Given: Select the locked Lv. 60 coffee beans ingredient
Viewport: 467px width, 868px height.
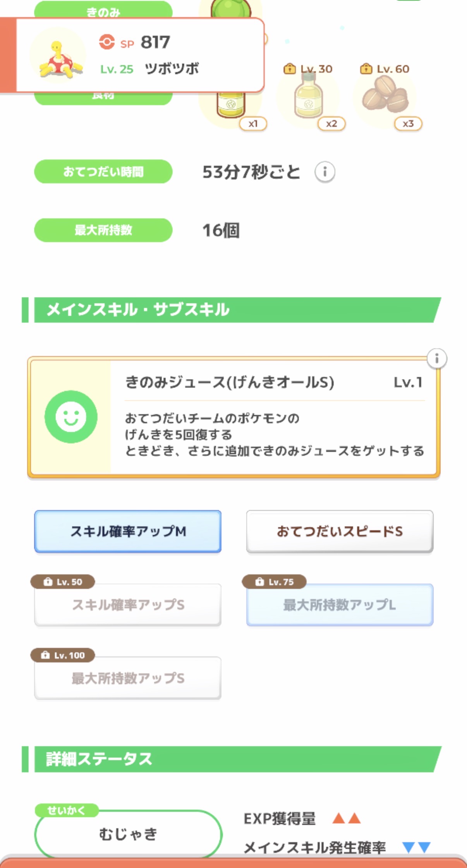Looking at the screenshot, I should (x=385, y=97).
